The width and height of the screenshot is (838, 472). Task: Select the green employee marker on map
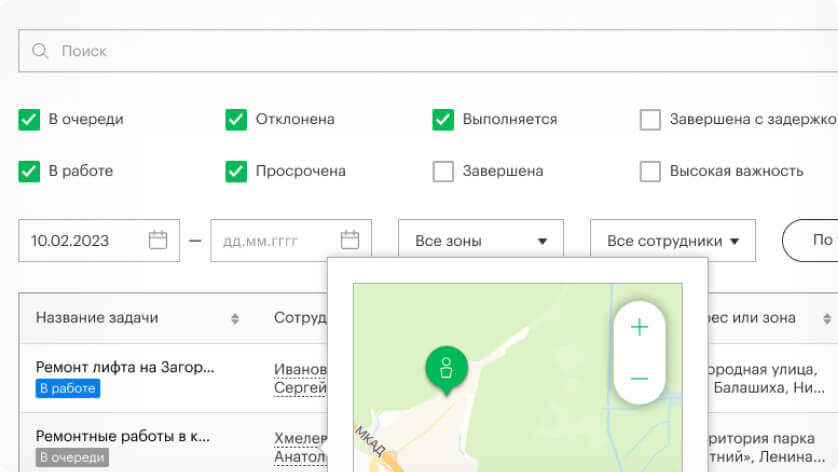click(x=446, y=367)
